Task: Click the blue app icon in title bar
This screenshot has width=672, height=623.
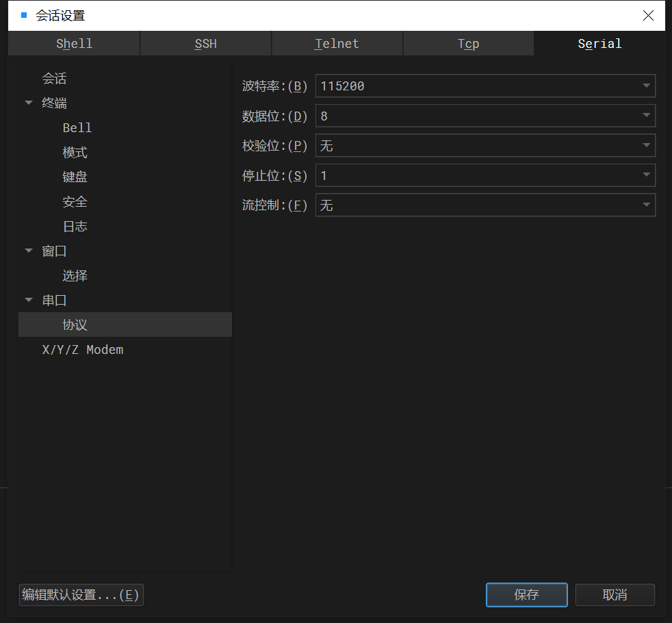Action: pyautogui.click(x=24, y=15)
